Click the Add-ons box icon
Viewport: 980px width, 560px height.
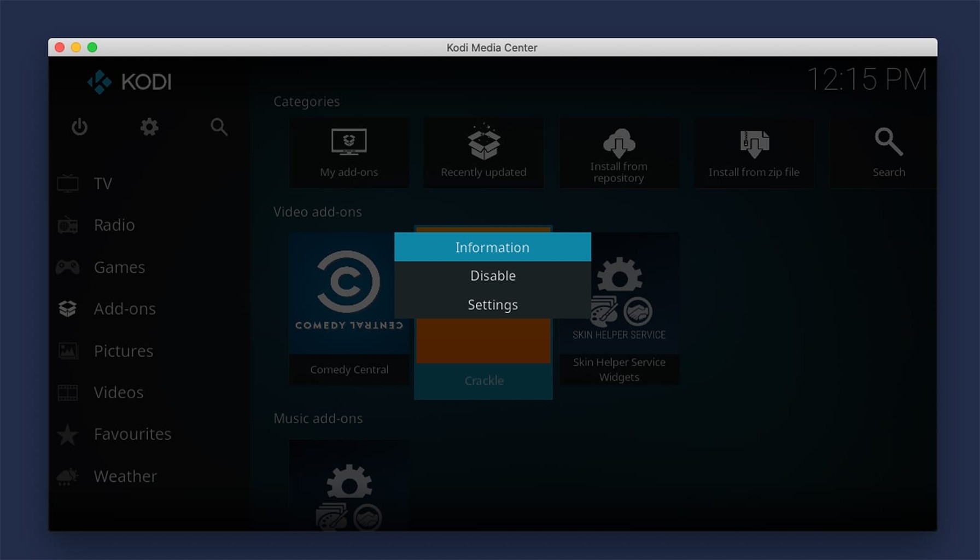pos(68,309)
